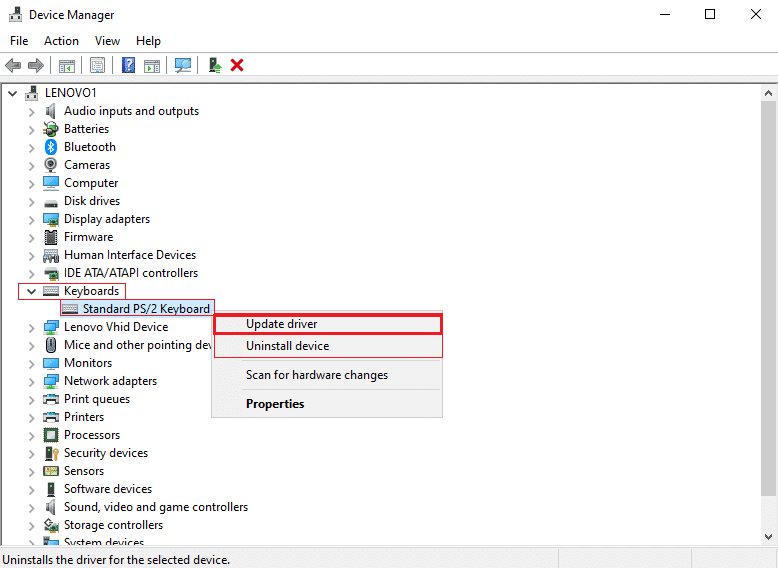Screen dimensions: 778x568
Task: Open the File menu
Action: 19,41
